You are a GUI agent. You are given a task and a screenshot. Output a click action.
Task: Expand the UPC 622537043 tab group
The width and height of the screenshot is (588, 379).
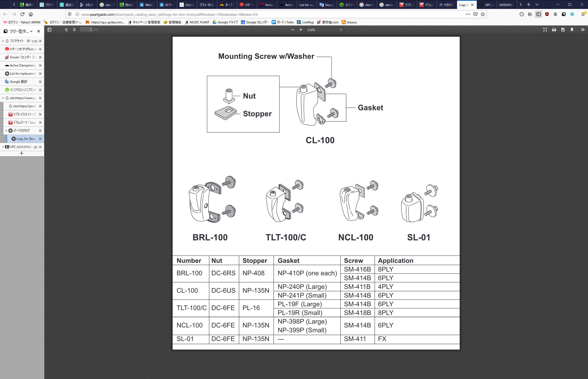point(3,147)
